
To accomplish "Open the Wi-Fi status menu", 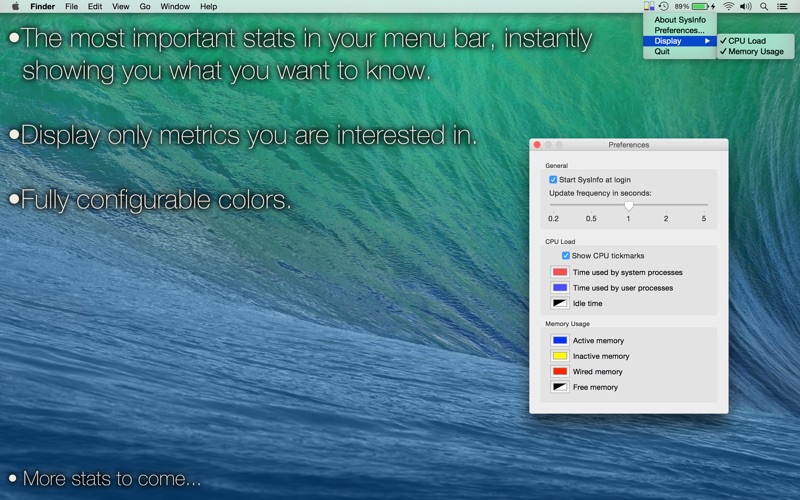I will (x=729, y=6).
